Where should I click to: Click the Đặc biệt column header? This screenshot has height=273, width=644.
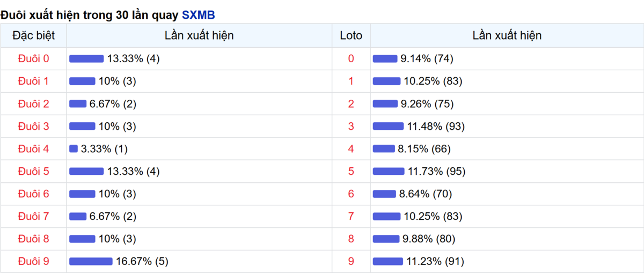pyautogui.click(x=33, y=36)
